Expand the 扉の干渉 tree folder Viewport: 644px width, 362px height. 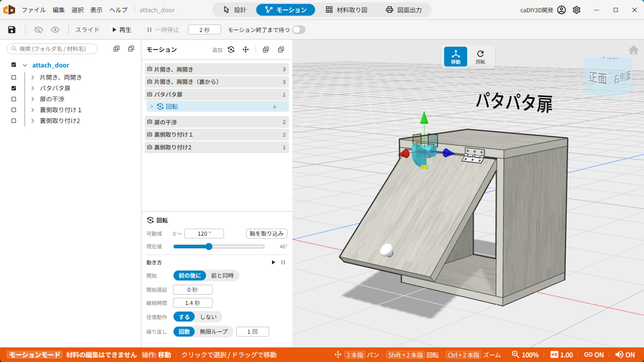tap(33, 99)
